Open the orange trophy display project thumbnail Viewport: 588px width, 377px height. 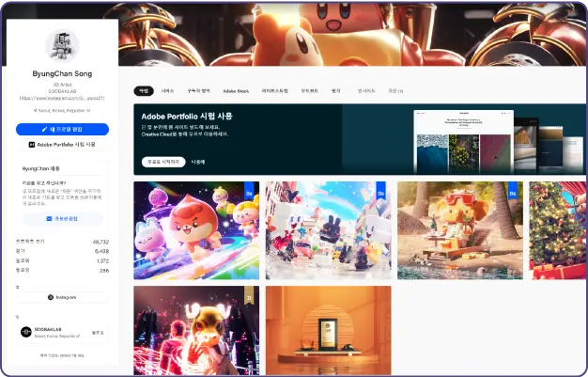pos(329,330)
